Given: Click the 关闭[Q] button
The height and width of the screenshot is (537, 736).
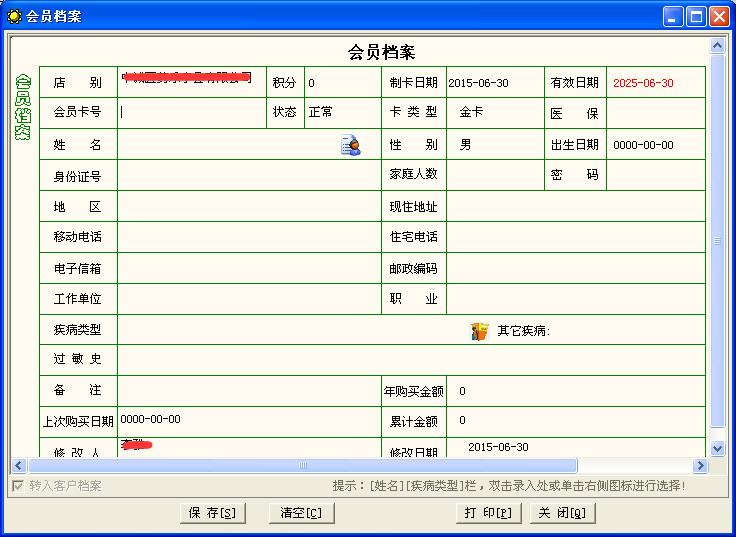Looking at the screenshot, I should [x=561, y=513].
